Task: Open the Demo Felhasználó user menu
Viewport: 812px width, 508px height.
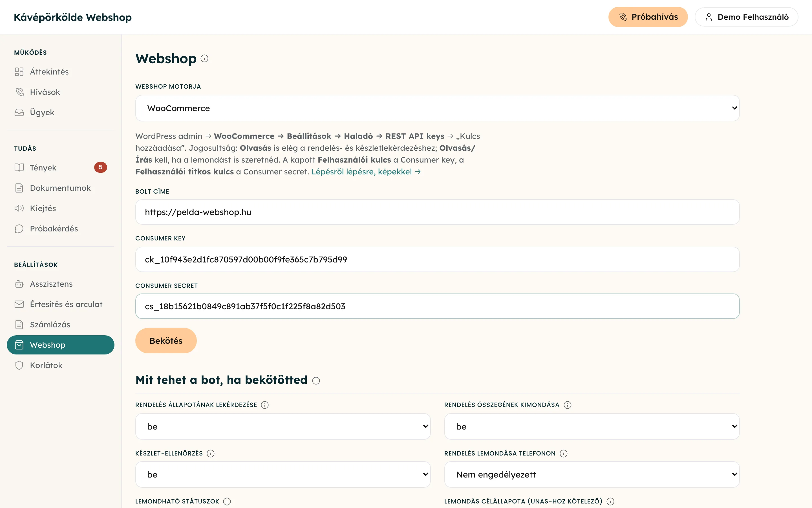Action: [x=746, y=17]
